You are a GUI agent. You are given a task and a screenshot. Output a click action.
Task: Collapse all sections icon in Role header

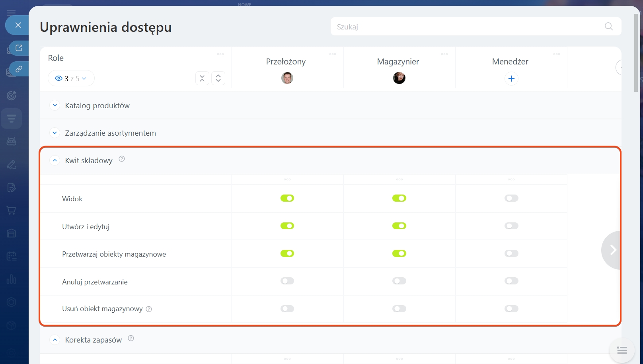pos(202,78)
